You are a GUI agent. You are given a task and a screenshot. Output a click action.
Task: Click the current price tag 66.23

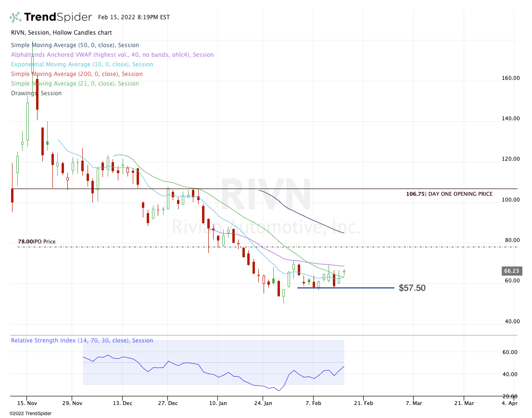point(512,271)
